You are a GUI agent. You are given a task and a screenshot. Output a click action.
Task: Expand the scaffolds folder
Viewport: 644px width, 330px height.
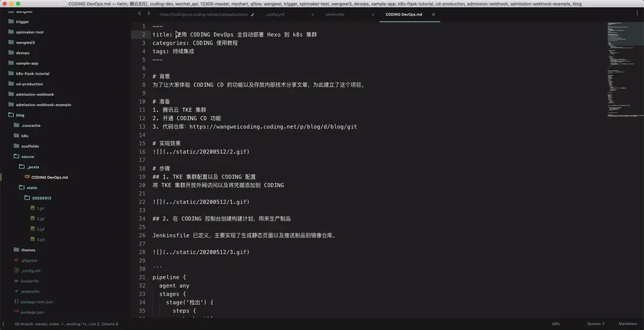click(x=17, y=146)
